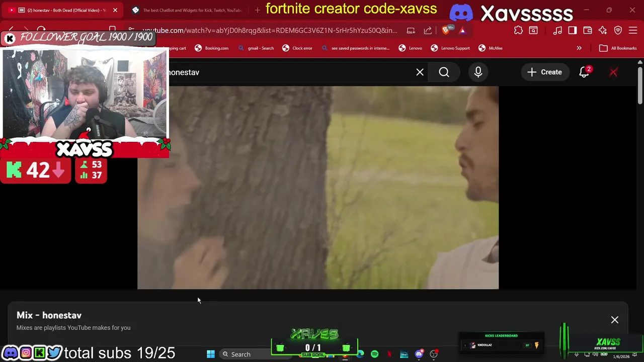This screenshot has height=362, width=644.
Task: Open the tab search icon in toolbar
Action: [x=533, y=30]
